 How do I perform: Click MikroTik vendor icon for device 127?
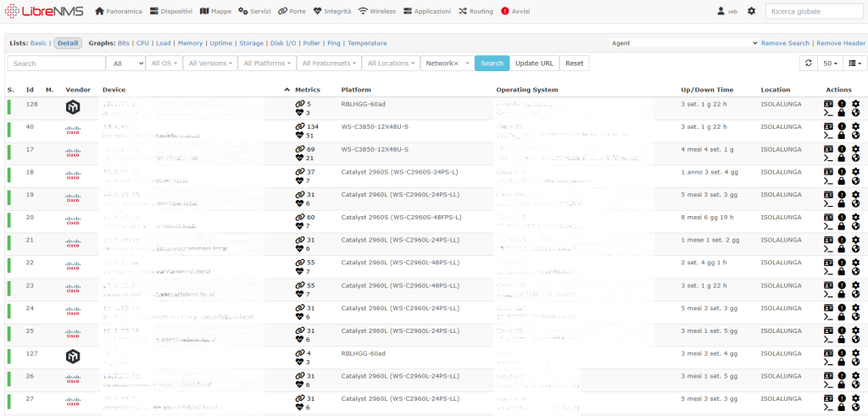coord(73,356)
